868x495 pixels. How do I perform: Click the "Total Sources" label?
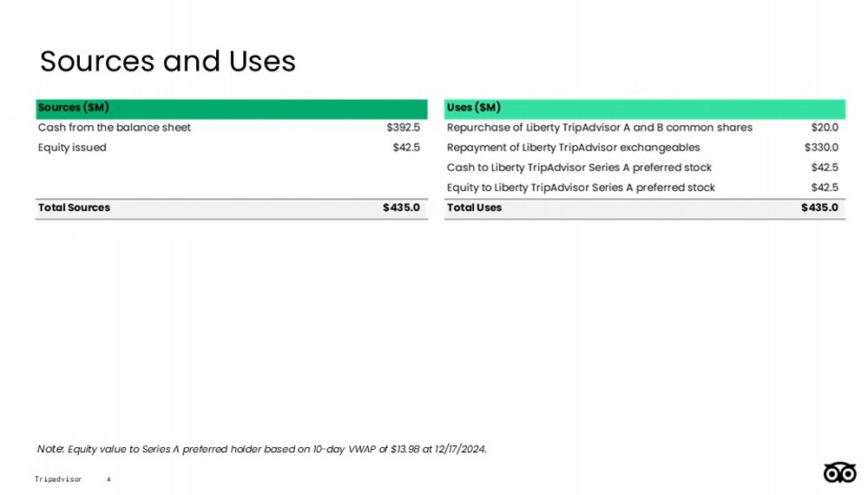click(x=74, y=208)
